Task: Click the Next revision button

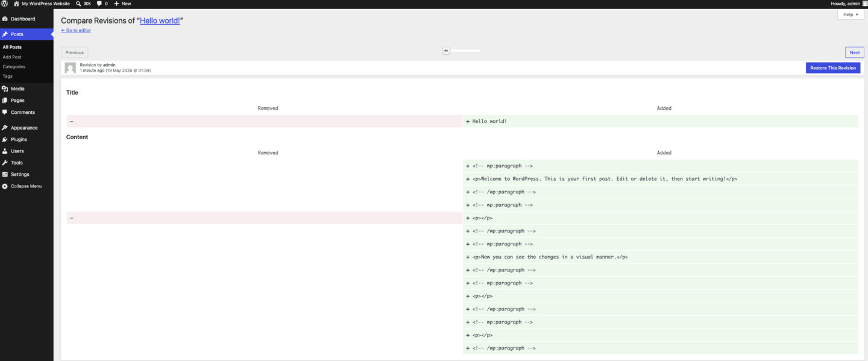Action: (x=855, y=52)
